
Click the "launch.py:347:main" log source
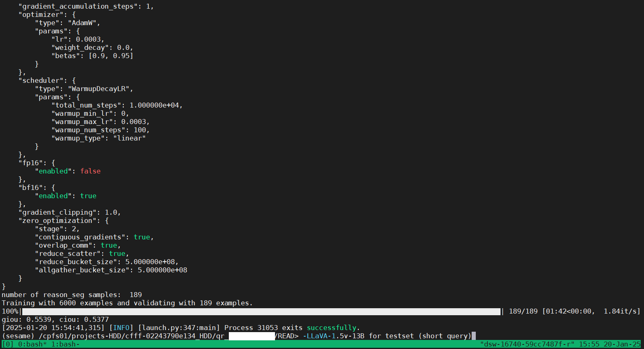(x=179, y=328)
